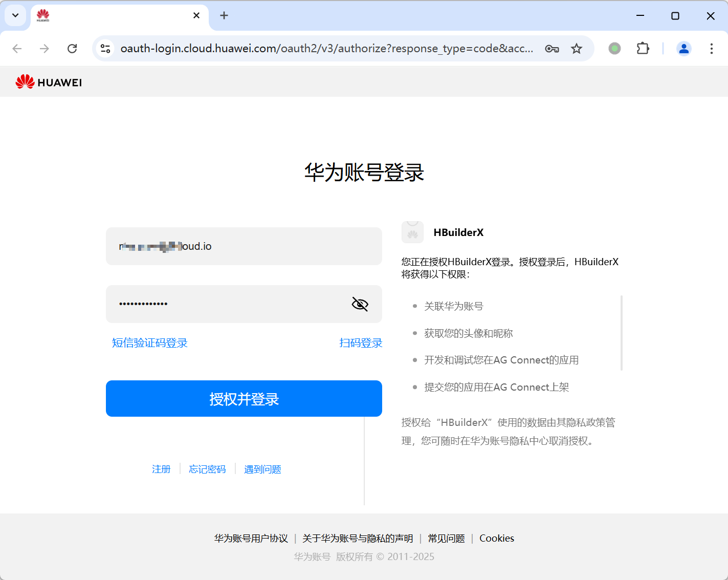Switch to 扫码登录
Image resolution: width=728 pixels, height=580 pixels.
tap(361, 343)
